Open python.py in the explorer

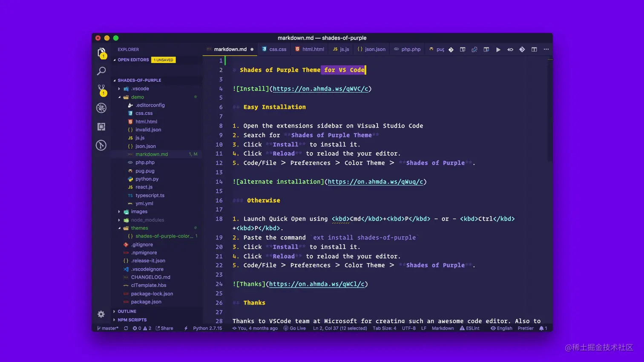pyautogui.click(x=147, y=179)
